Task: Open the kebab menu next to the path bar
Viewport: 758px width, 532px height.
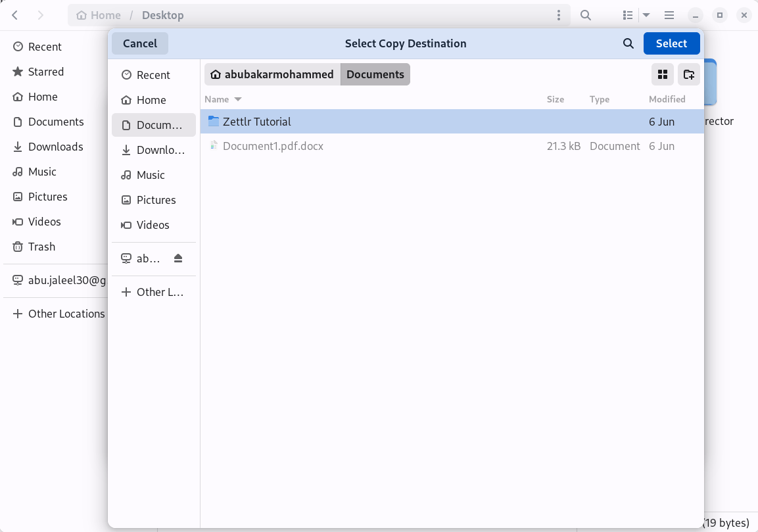Action: pos(559,14)
